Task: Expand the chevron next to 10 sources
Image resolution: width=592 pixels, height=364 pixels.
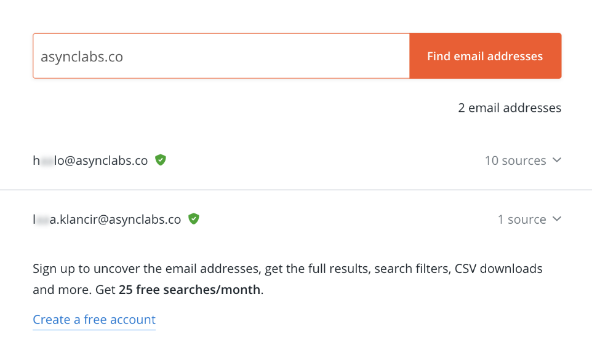Action: click(x=557, y=160)
